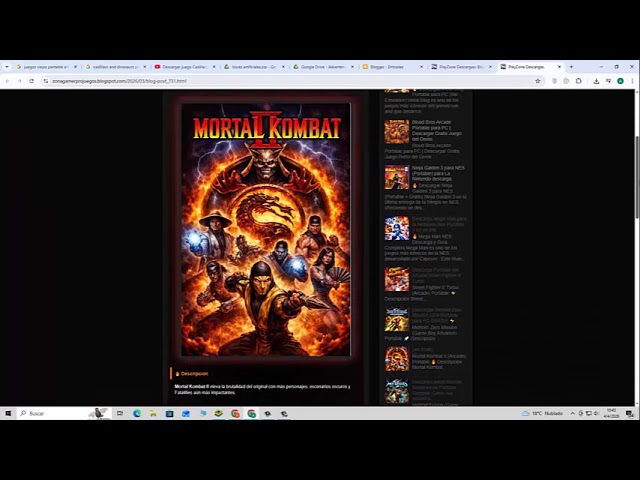The image size is (640, 480).
Task: Open 'Ninja Gaiden 3 para NES' link
Action: tap(438, 173)
